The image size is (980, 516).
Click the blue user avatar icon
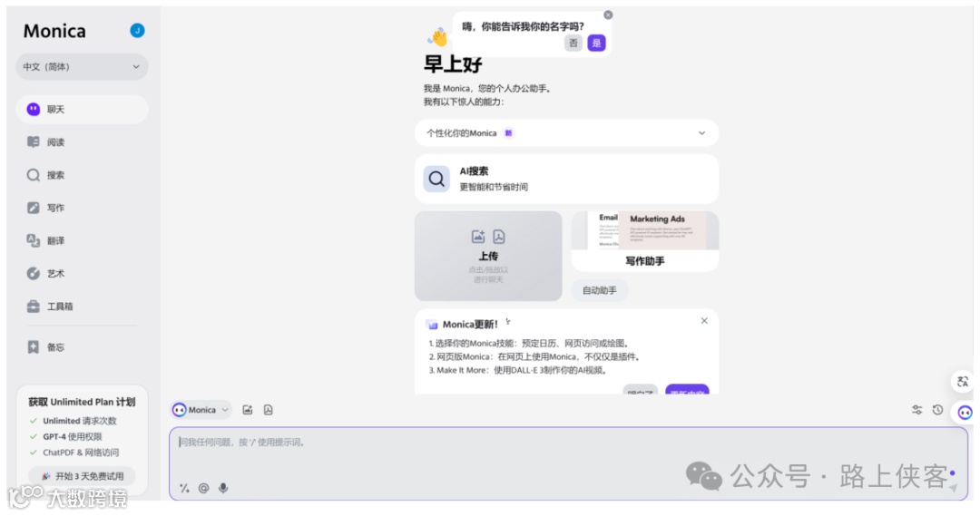coord(138,31)
